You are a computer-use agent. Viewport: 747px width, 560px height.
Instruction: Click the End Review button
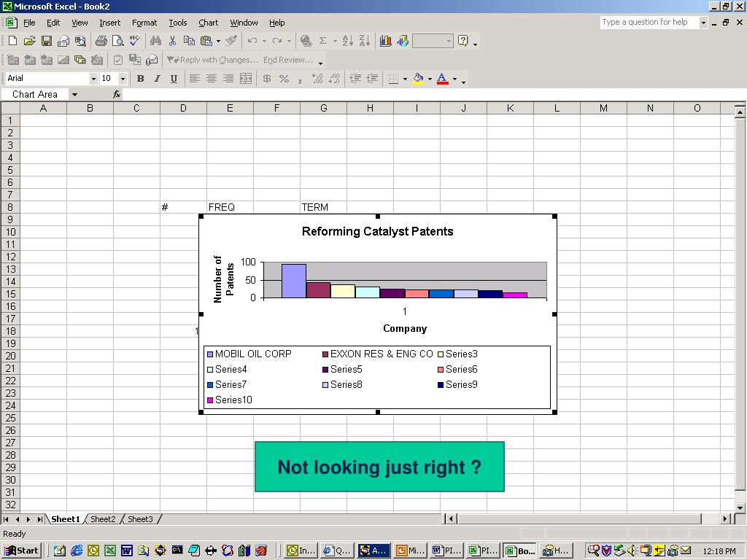tap(288, 60)
